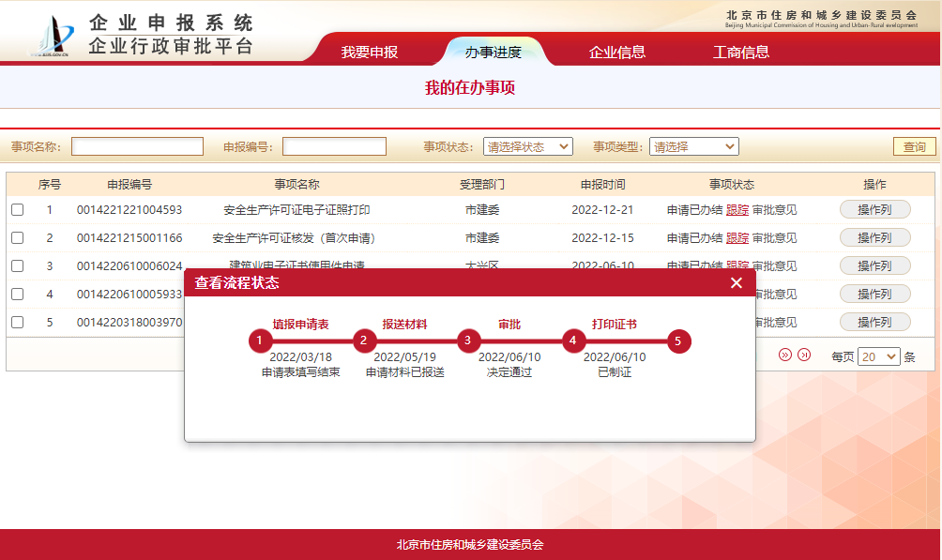Tick the checkbox for row 4

17,295
